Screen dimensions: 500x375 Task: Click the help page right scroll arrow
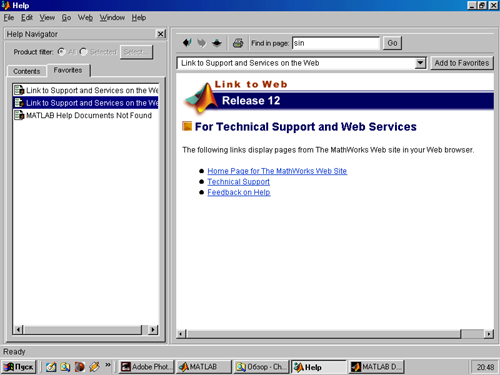click(x=489, y=334)
